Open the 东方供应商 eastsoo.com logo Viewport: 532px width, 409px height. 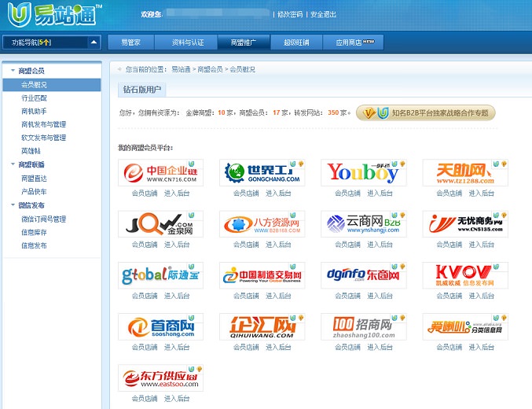pos(160,378)
